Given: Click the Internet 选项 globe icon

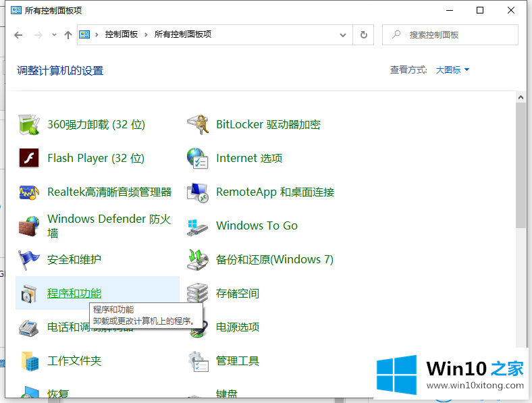Looking at the screenshot, I should pyautogui.click(x=198, y=158).
